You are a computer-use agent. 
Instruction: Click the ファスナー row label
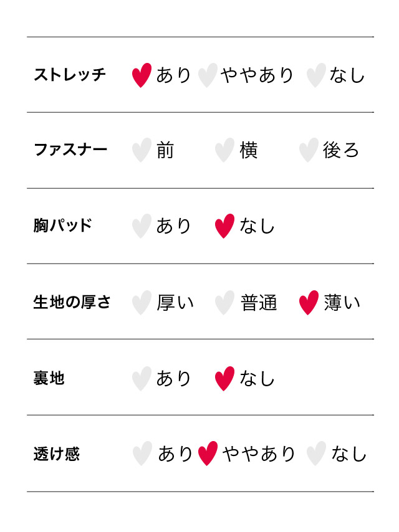click(x=70, y=150)
